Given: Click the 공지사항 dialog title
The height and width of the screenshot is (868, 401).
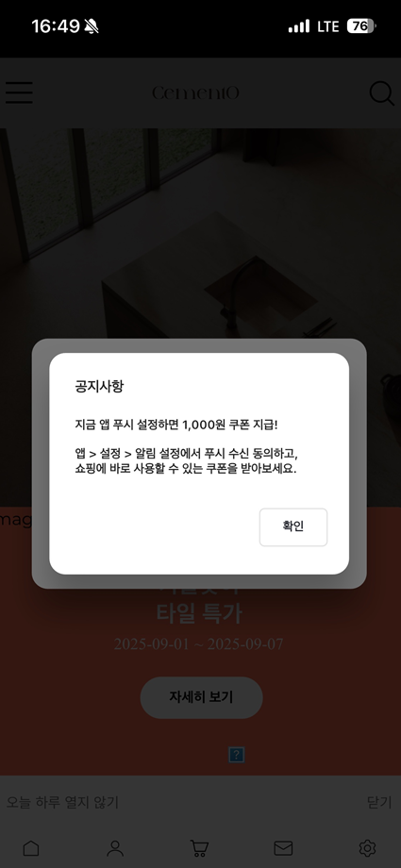Looking at the screenshot, I should (x=99, y=387).
